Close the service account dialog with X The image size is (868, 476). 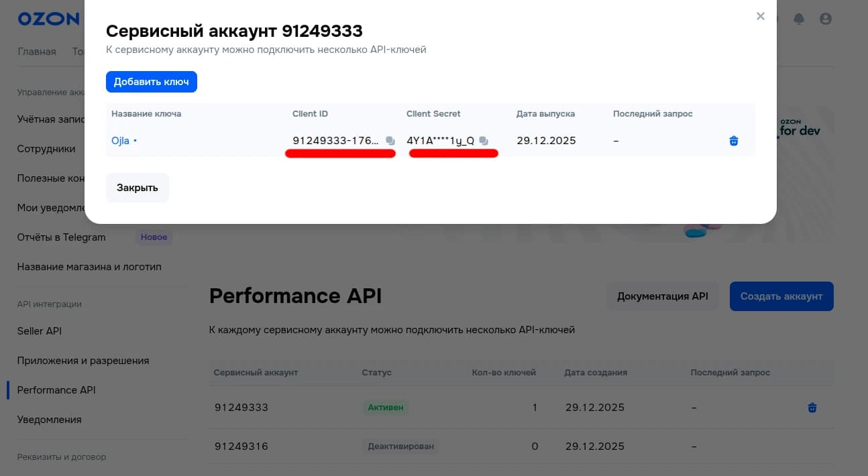point(760,16)
